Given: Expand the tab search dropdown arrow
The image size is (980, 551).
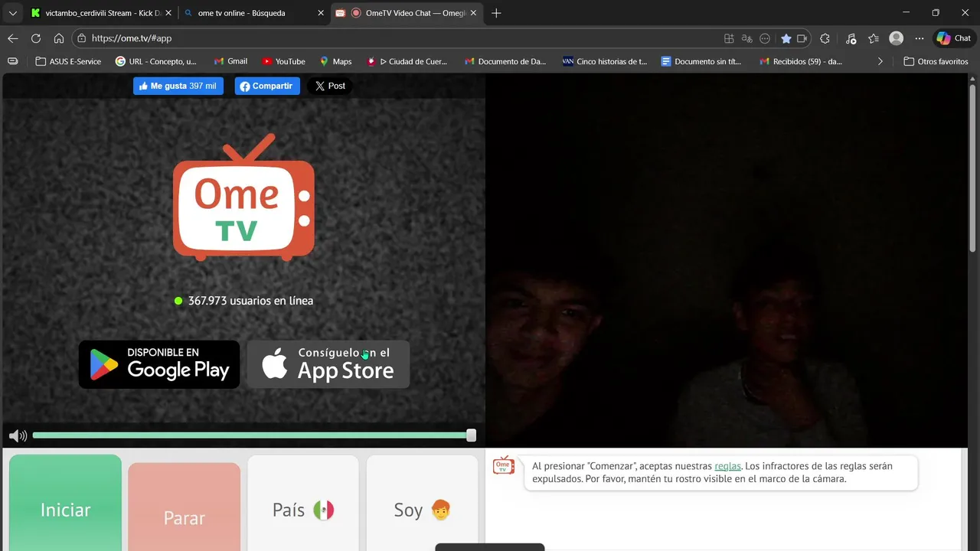Looking at the screenshot, I should coord(12,13).
